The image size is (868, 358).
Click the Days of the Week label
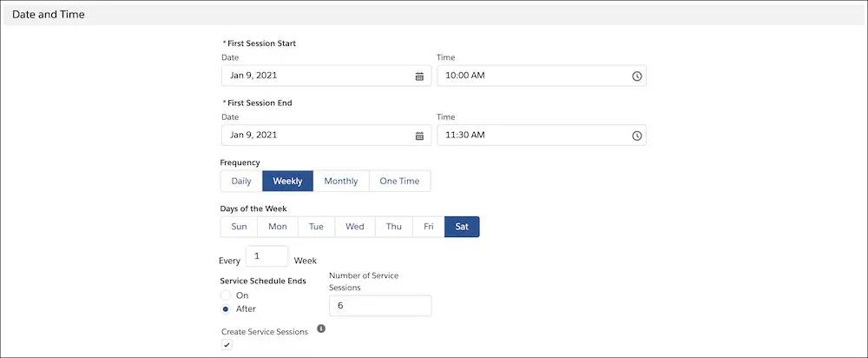pyautogui.click(x=253, y=209)
